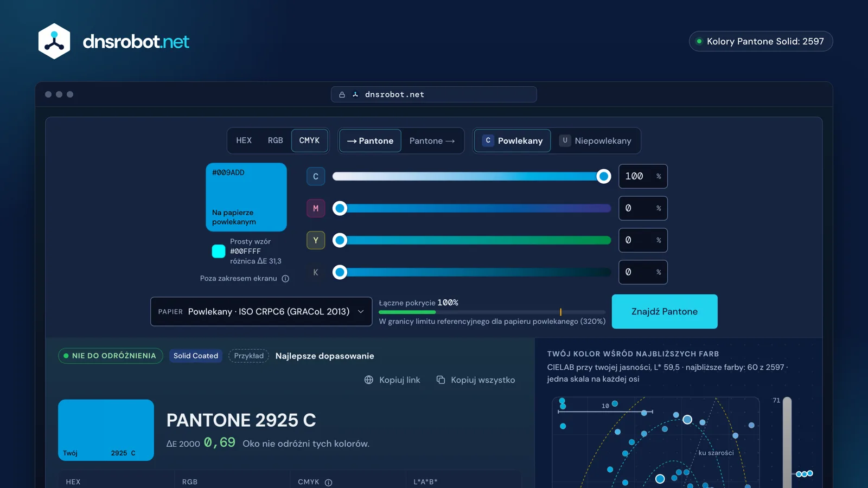Select Niepowlekany uncoated paper option
Viewport: 868px width, 488px height.
click(596, 141)
